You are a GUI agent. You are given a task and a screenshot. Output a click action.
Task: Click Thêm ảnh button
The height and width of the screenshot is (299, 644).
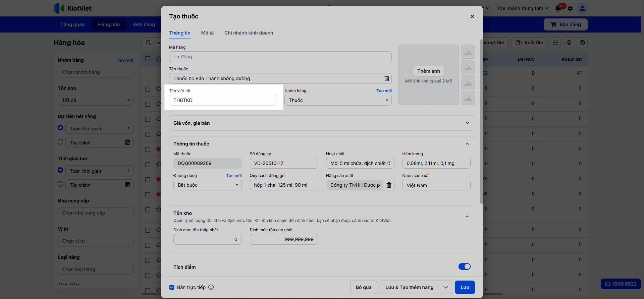pos(428,71)
